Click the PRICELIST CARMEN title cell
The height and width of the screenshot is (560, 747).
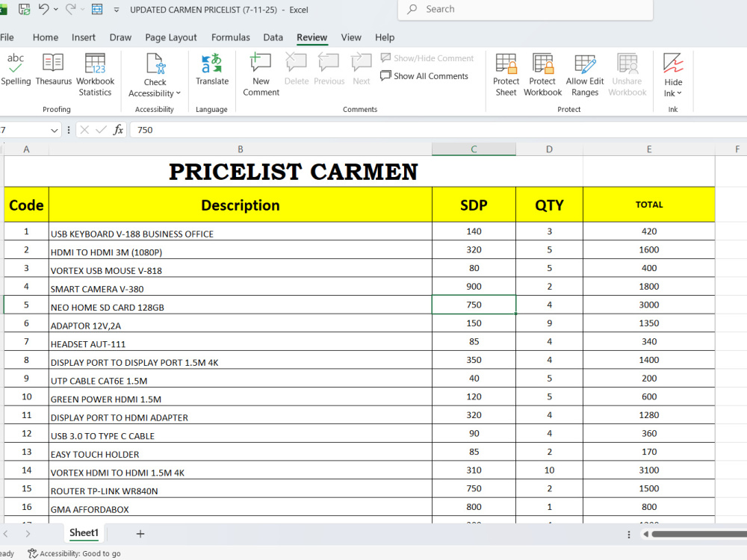(293, 172)
